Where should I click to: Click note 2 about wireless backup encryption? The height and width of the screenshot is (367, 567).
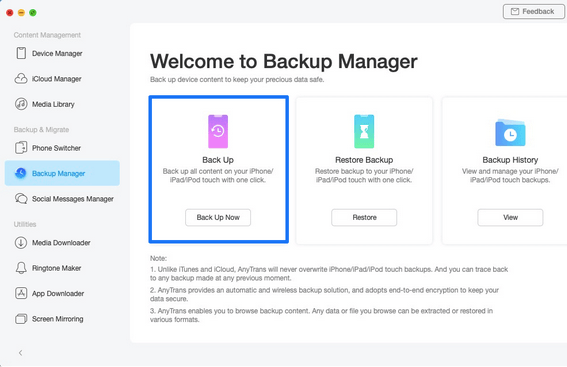point(324,294)
